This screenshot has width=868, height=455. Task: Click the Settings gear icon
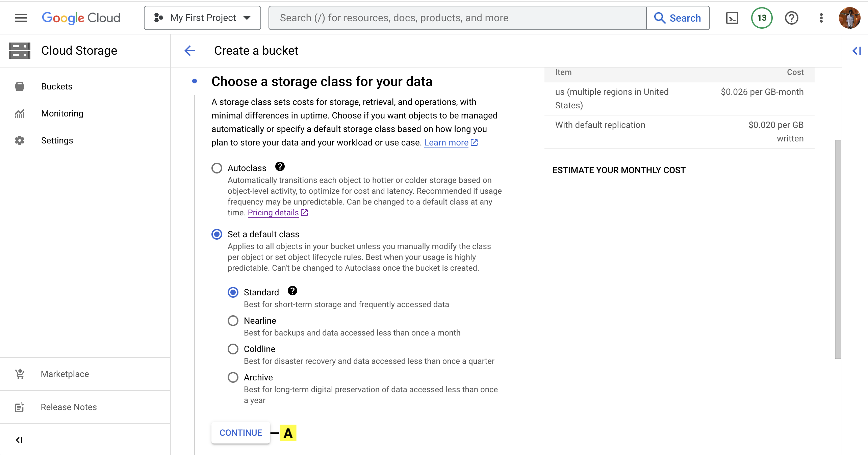click(x=20, y=140)
